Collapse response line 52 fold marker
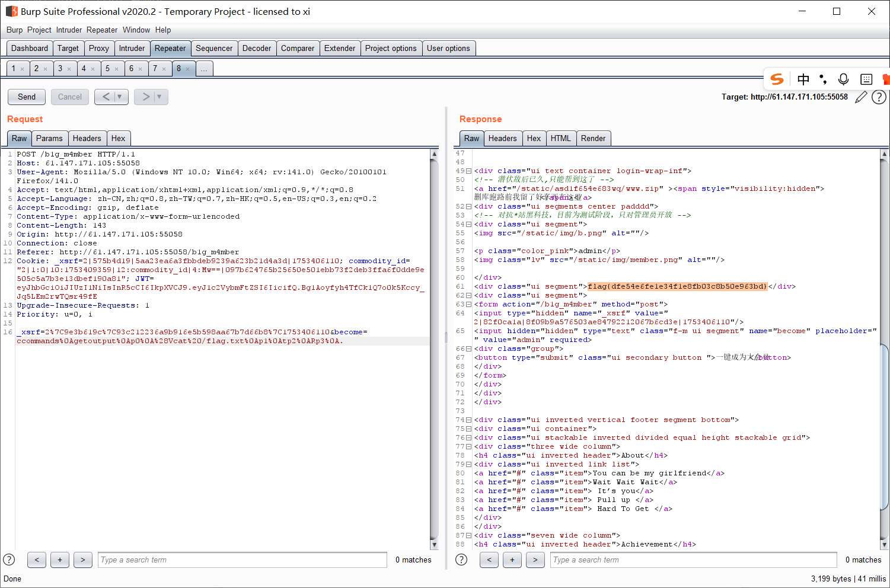 [x=469, y=206]
